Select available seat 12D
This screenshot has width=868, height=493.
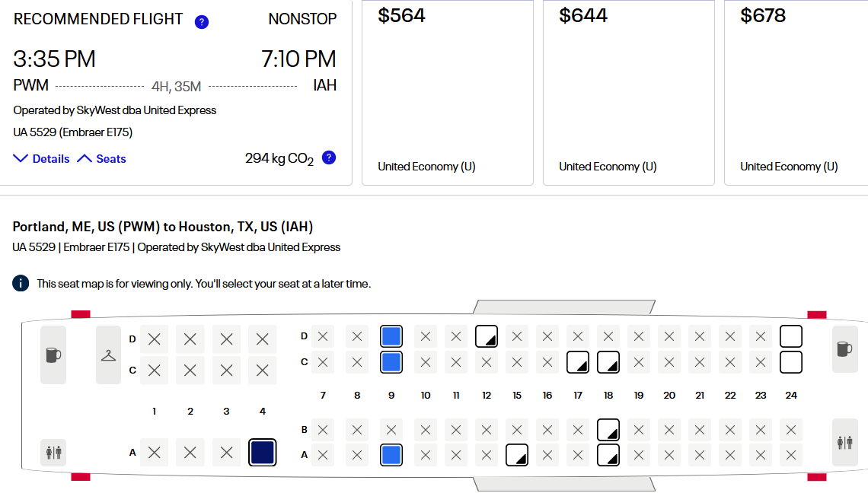coord(487,336)
